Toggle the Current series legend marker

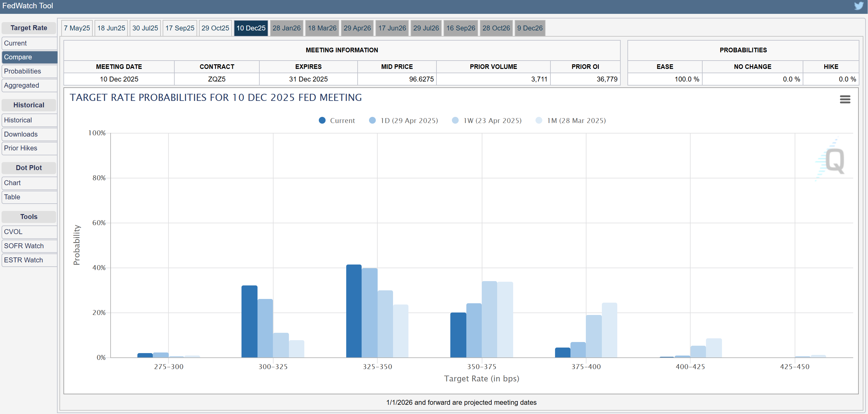(322, 121)
